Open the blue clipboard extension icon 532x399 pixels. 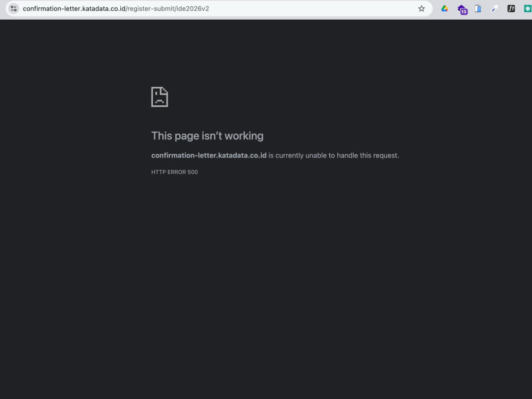(478, 9)
